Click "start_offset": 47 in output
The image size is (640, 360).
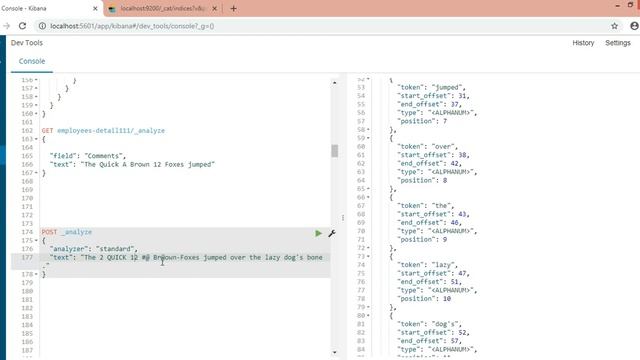click(x=433, y=273)
